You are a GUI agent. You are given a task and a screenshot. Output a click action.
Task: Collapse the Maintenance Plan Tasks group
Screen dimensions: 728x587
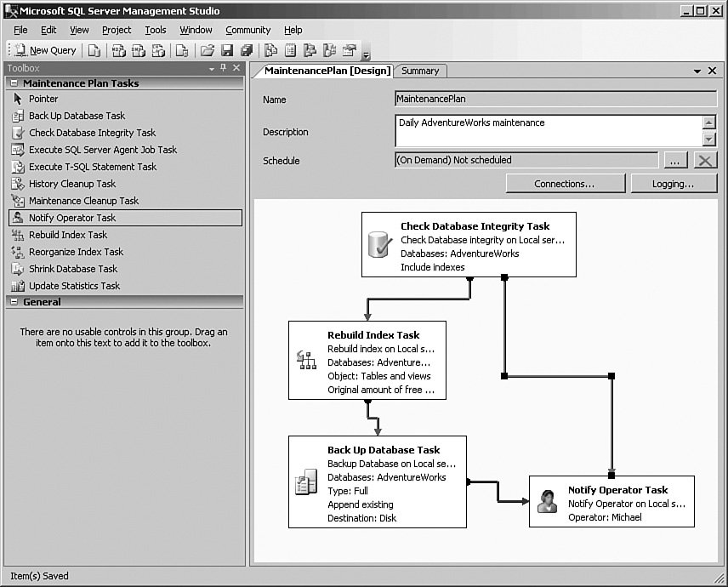pos(14,83)
